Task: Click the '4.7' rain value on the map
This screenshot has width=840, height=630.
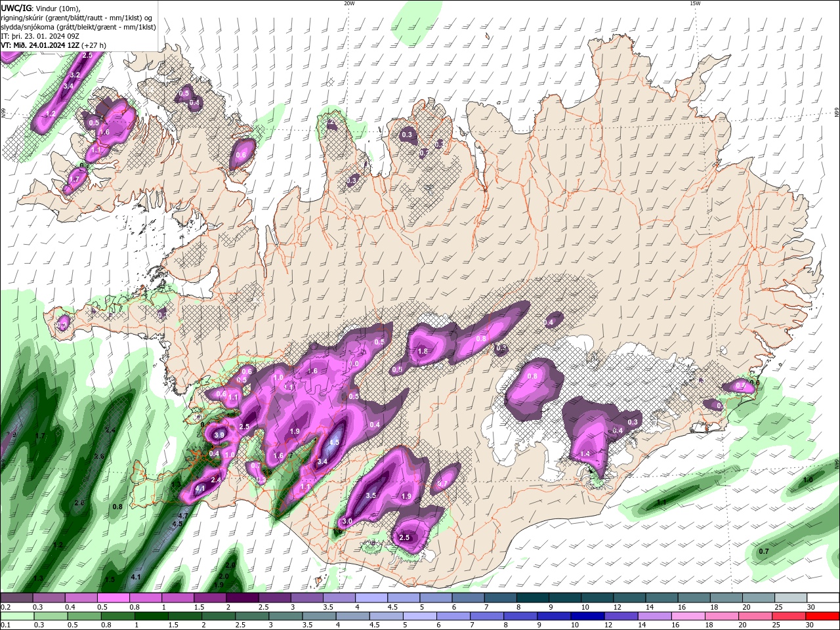Action: pyautogui.click(x=183, y=516)
